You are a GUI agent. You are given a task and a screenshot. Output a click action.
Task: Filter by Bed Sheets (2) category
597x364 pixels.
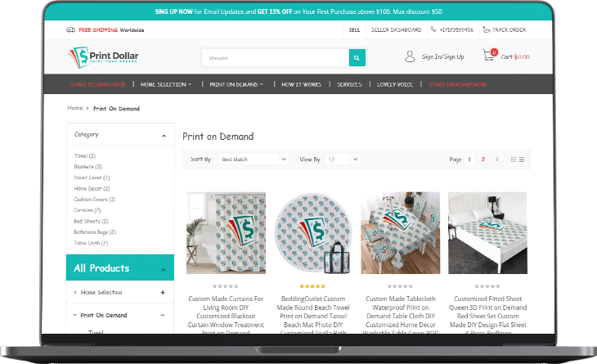pyautogui.click(x=91, y=221)
